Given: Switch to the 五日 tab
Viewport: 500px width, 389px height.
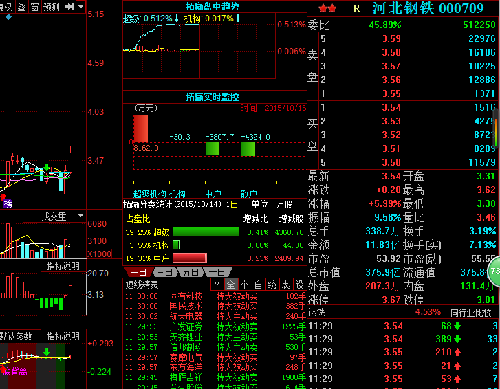Looking at the screenshot, I should pos(190,272).
